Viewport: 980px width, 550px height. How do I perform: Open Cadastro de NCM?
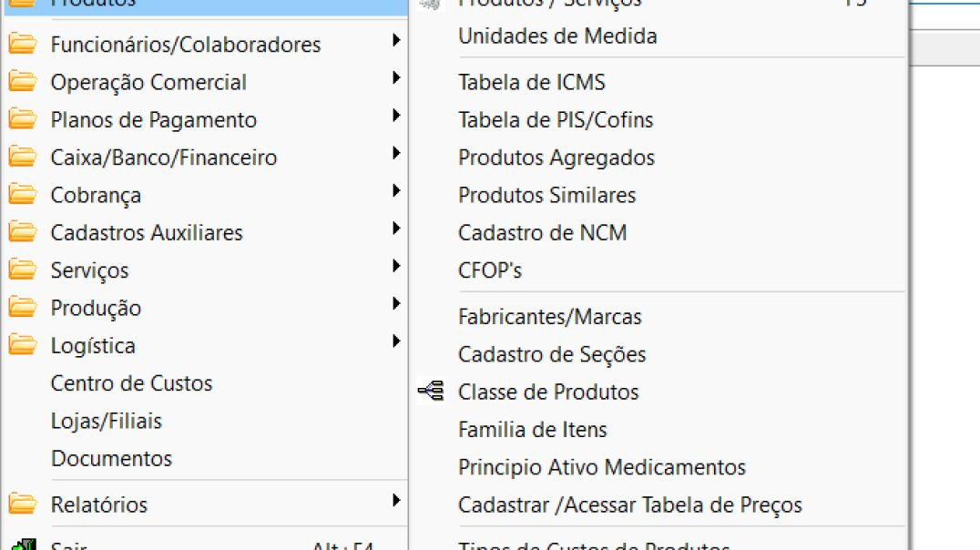[541, 233]
